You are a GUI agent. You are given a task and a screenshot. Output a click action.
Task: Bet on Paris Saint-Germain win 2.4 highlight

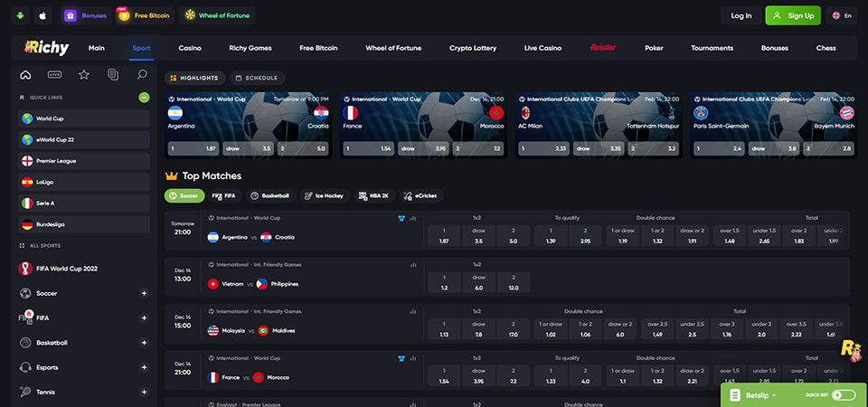coord(719,148)
